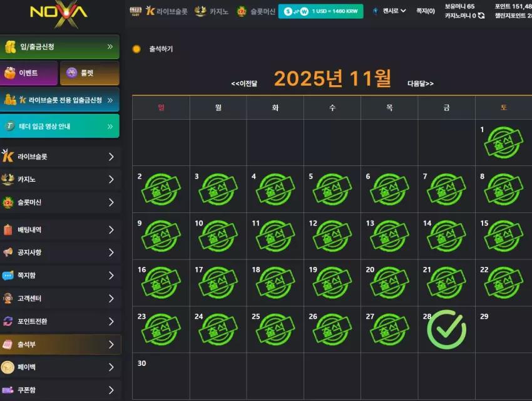The height and width of the screenshot is (401, 532).
Task: Click the 테더 입금 영상 안내 button
Action: (x=59, y=127)
